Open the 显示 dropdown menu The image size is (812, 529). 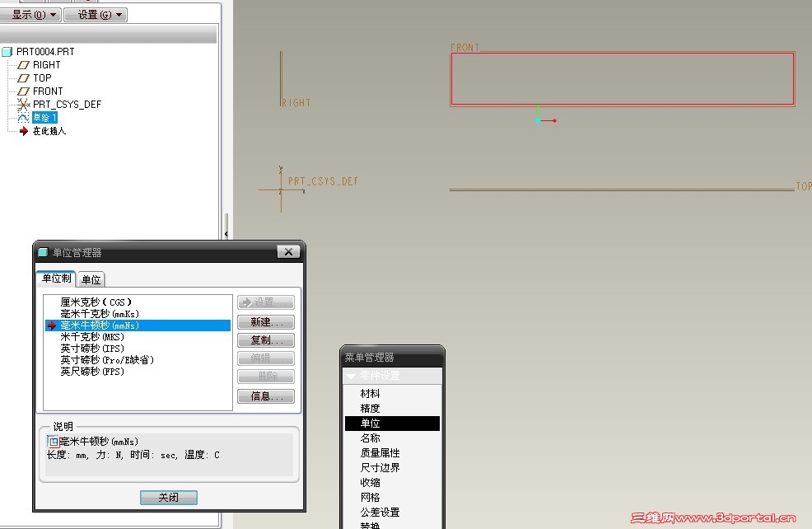(x=30, y=15)
